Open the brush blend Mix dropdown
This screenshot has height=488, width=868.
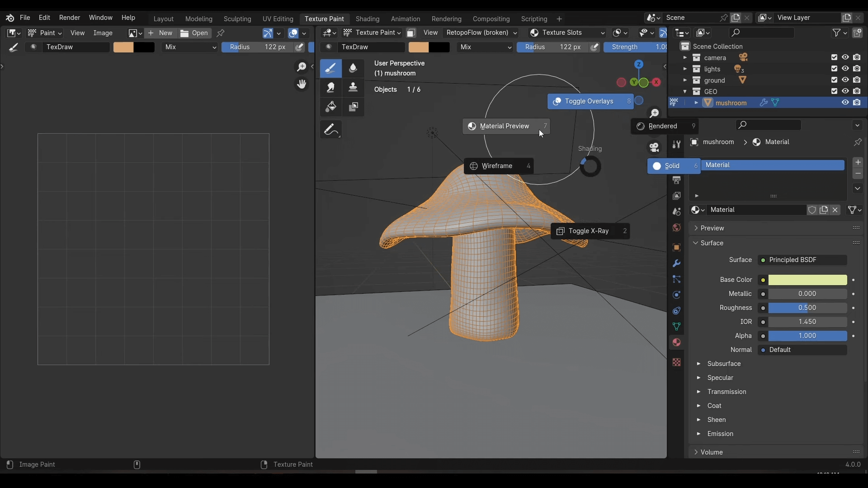pyautogui.click(x=190, y=47)
